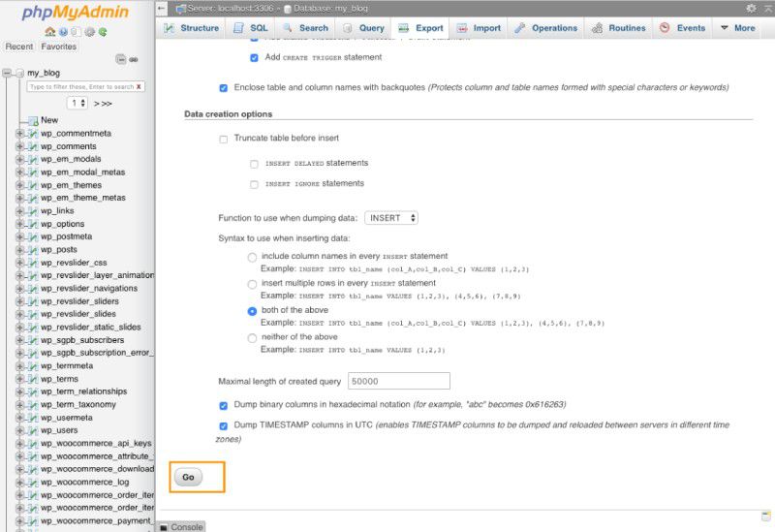Click the wp_comments table icon
Viewport: 775px width, 532px height.
coord(33,146)
